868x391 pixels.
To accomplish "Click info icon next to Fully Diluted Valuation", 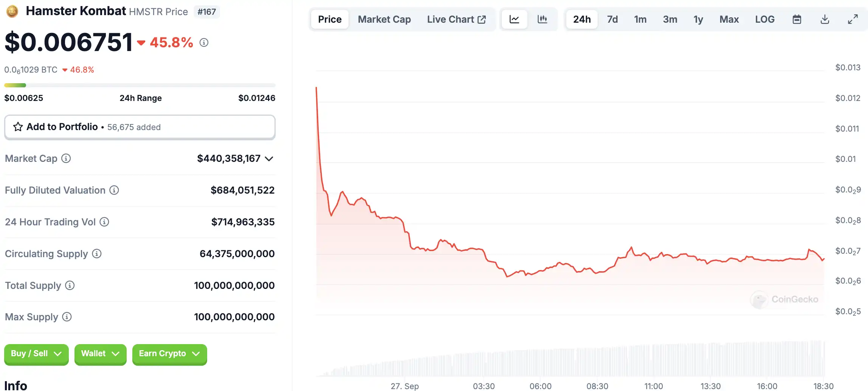I will pyautogui.click(x=114, y=190).
